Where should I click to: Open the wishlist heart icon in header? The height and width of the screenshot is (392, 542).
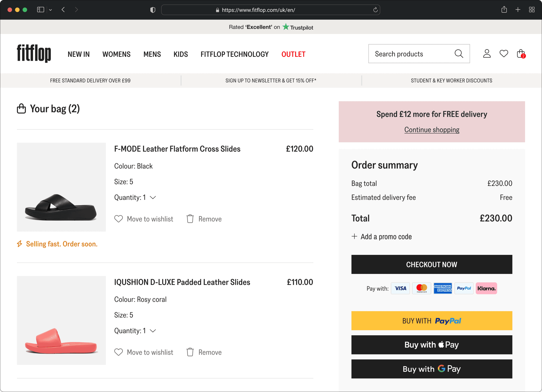click(504, 53)
